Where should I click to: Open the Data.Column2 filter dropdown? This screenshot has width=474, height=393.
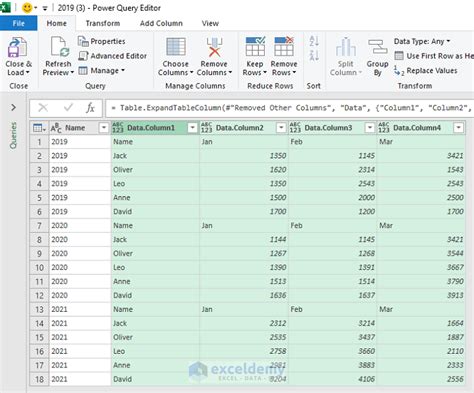click(x=281, y=128)
